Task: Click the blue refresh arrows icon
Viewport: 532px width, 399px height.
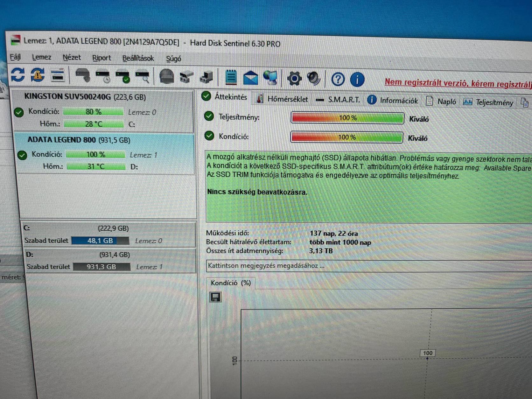Action: click(x=18, y=74)
